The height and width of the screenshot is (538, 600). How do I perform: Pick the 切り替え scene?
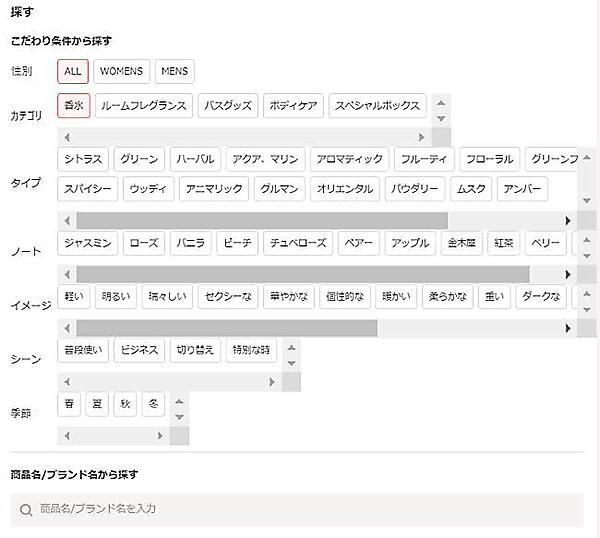tap(195, 350)
